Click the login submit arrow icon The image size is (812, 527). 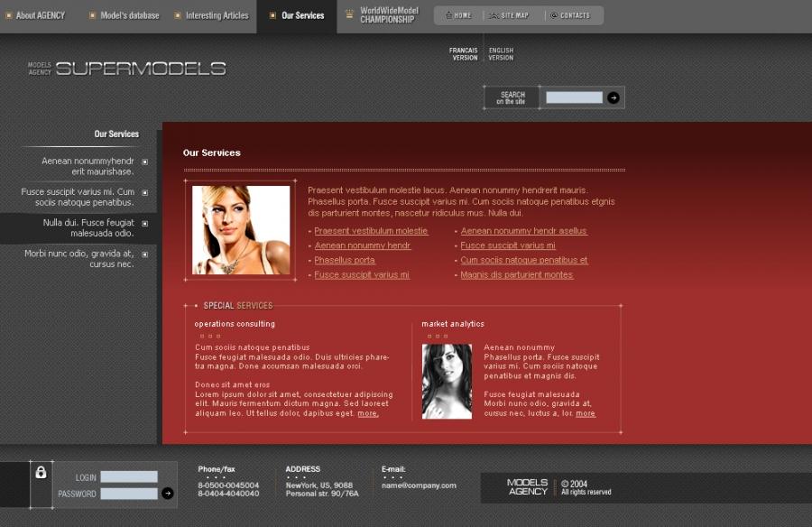click(x=167, y=494)
